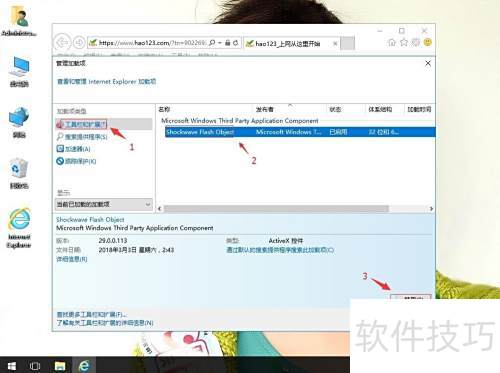The height and width of the screenshot is (373, 500).
Task: Click the IE forward navigation arrow
Action: tap(79, 43)
